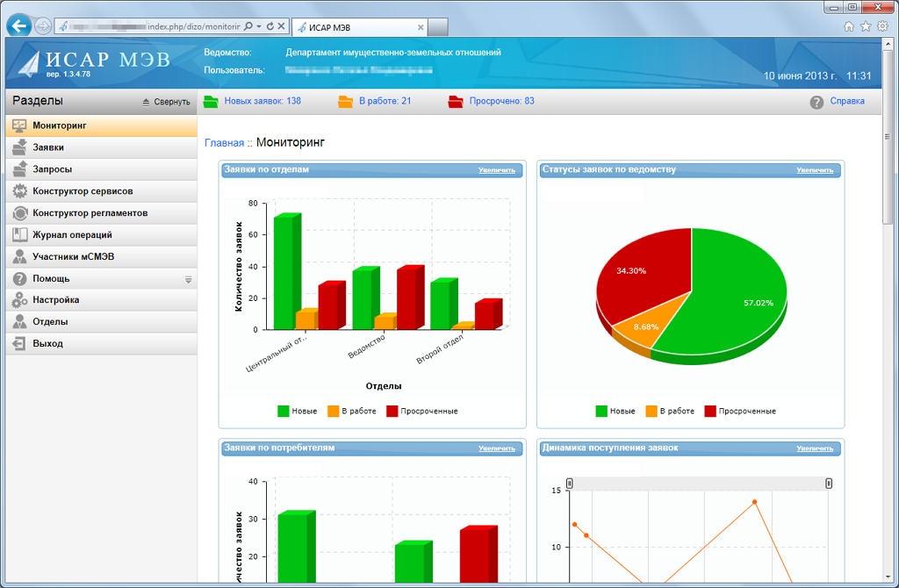Click the browser favorites star icon
Viewport: 899px width, 588px height.
tap(866, 26)
